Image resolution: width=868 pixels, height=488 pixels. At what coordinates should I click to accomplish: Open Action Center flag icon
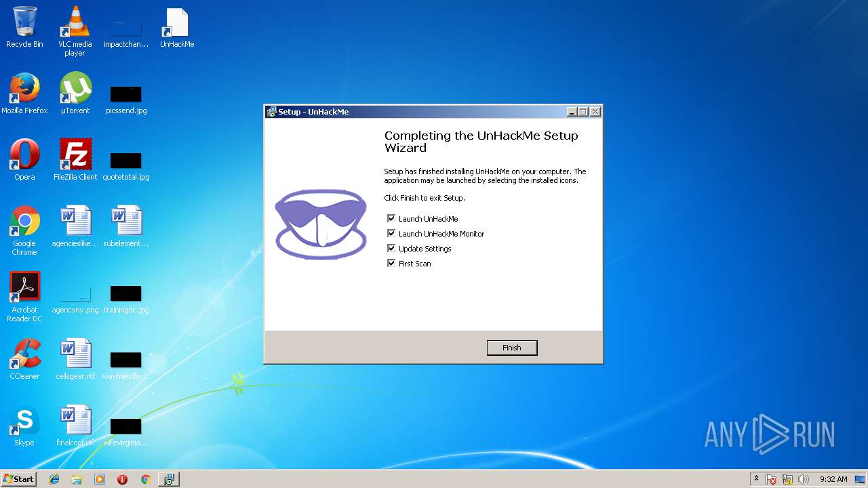[x=772, y=479]
